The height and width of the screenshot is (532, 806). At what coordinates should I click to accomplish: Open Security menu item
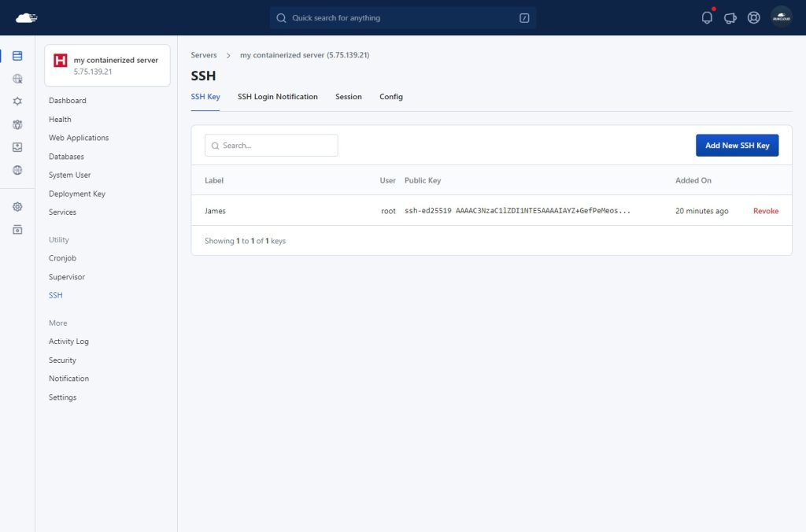[x=62, y=360]
